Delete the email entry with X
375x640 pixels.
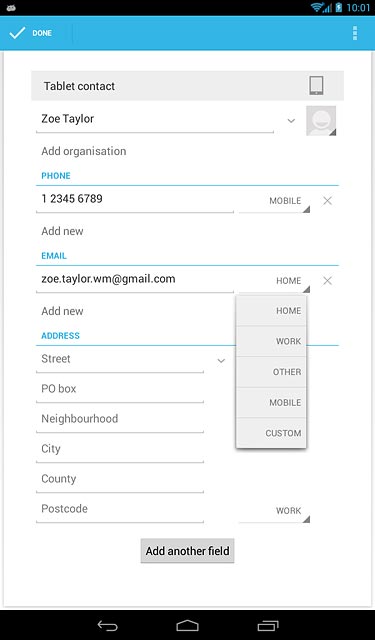(327, 281)
